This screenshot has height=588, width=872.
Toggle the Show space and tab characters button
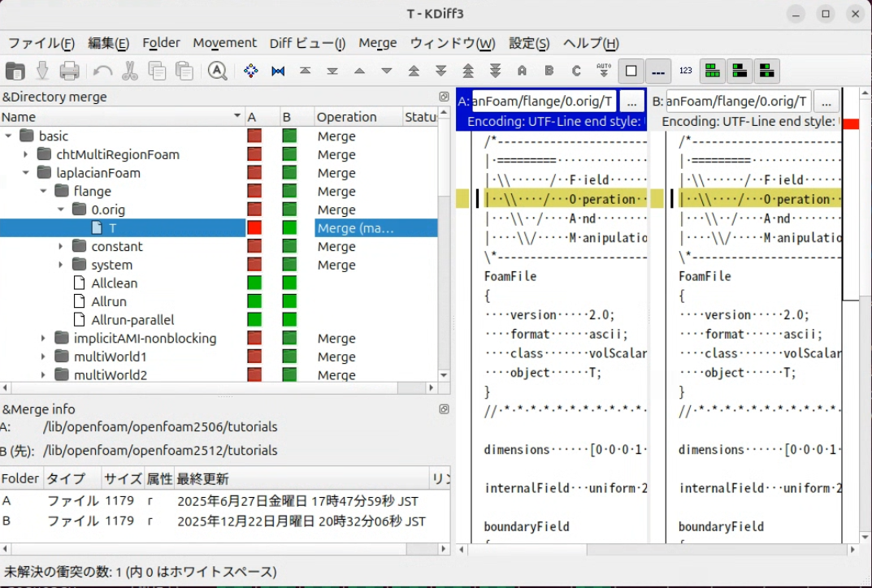pyautogui.click(x=631, y=71)
